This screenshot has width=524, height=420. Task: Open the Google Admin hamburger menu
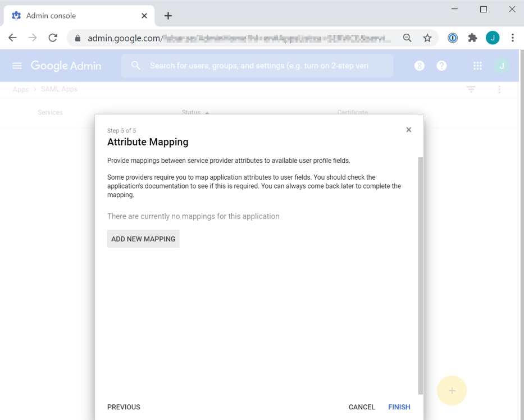17,66
